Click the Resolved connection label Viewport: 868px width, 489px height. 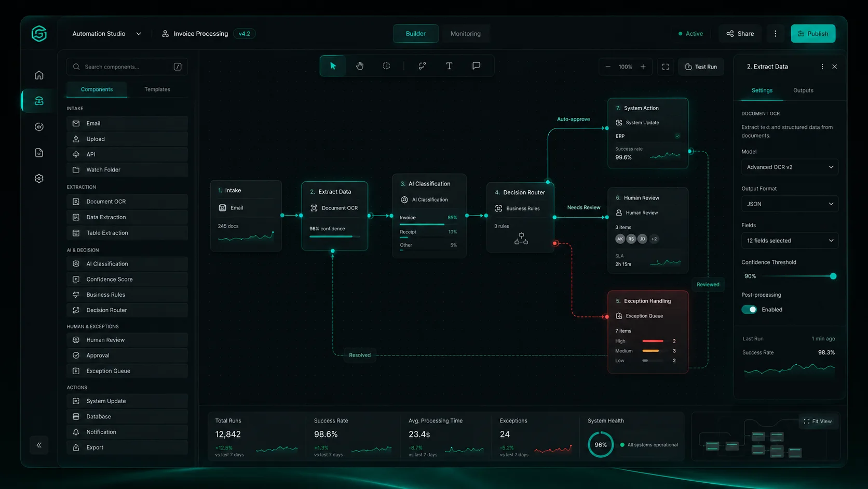[360, 355]
